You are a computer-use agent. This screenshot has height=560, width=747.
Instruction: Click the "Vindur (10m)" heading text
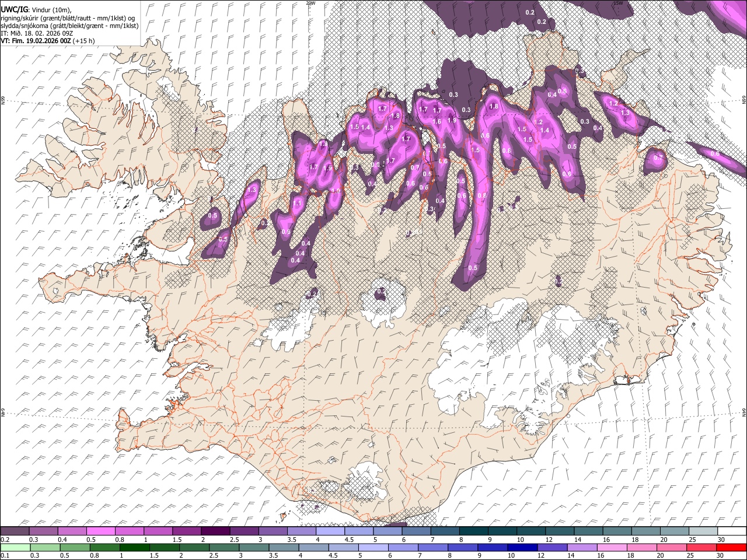click(x=50, y=10)
